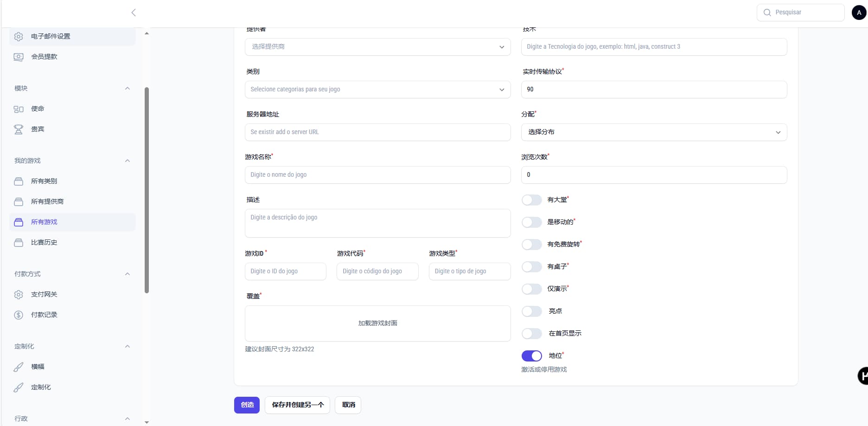This screenshot has height=426, width=868.
Task: Click the sidebar vertical scrollbar
Action: pos(147,190)
